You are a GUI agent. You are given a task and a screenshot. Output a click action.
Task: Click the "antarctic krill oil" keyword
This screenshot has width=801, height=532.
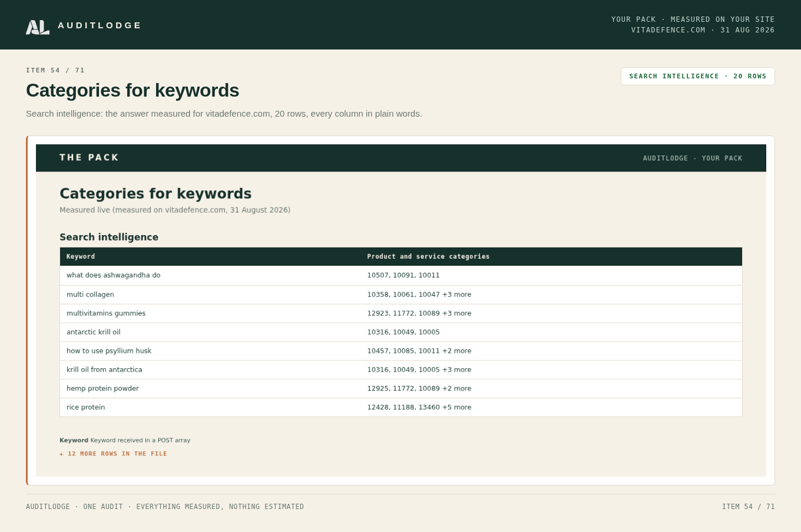pyautogui.click(x=94, y=332)
